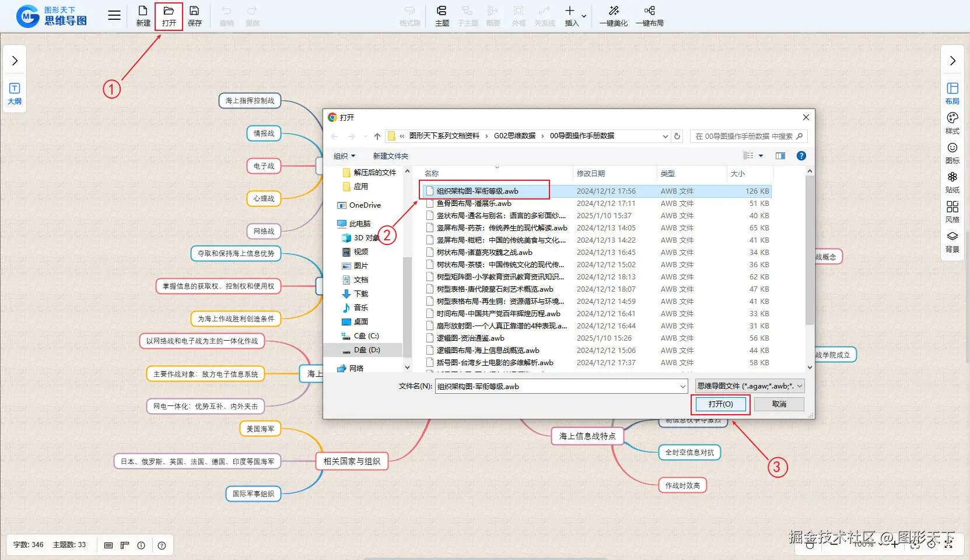Viewport: 970px width, 560px height.
Task: Click the question mark help icon in status bar
Action: [x=162, y=545]
